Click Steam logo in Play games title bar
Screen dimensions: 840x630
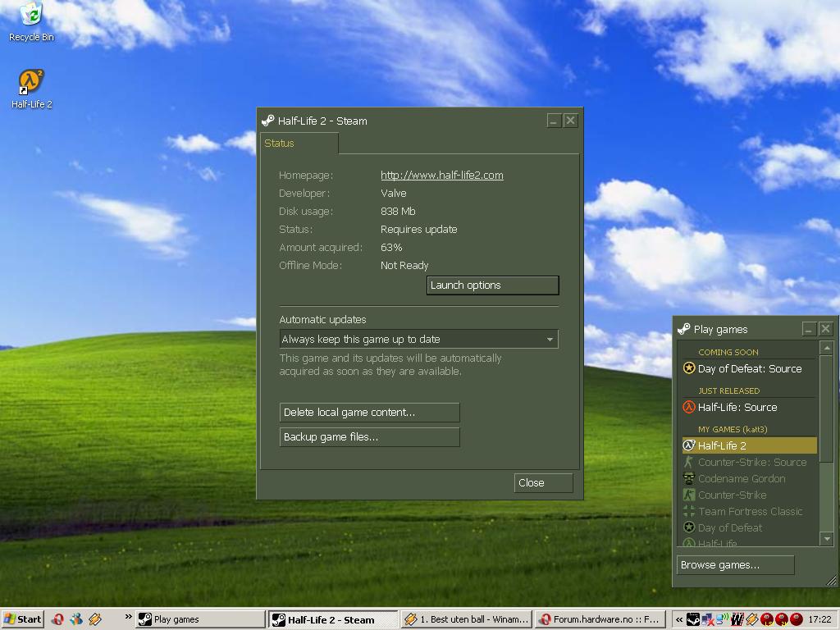point(684,329)
